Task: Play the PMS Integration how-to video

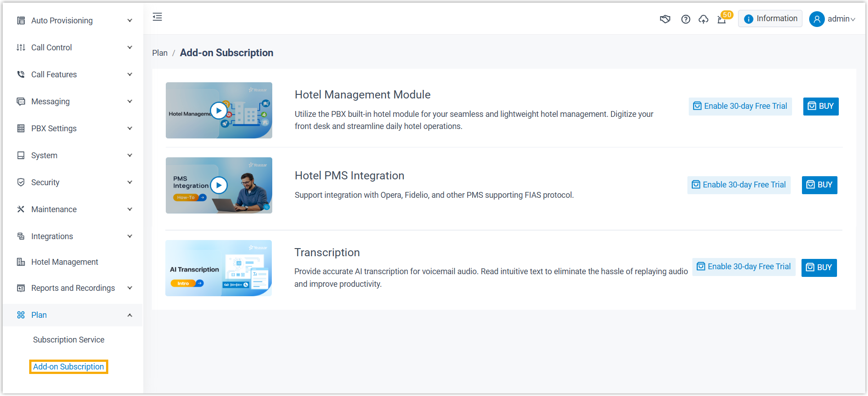Action: 219,185
